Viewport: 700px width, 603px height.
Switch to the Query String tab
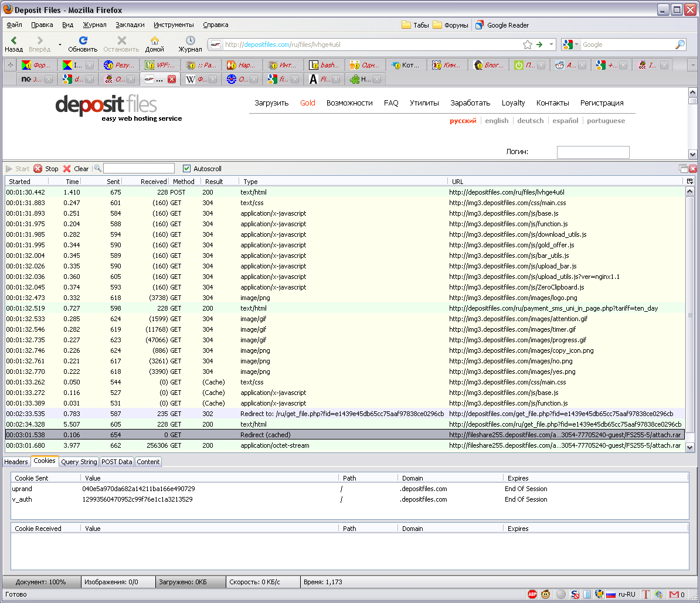(79, 462)
